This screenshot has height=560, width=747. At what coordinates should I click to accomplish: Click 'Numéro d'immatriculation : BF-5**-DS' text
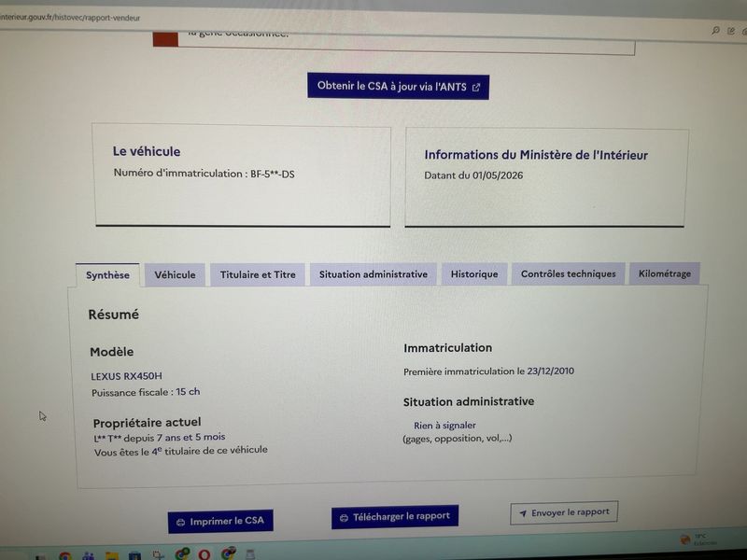204,174
